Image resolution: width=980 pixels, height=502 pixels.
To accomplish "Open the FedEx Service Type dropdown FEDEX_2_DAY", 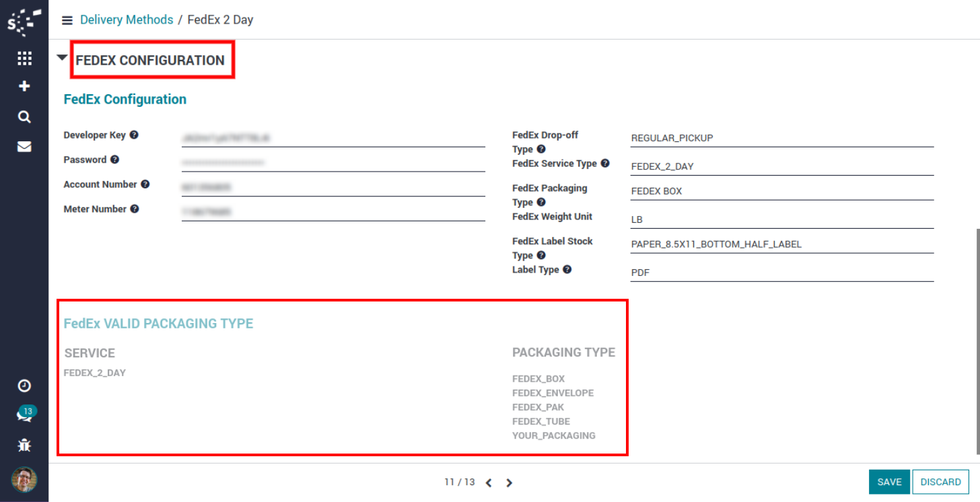I will tap(782, 166).
